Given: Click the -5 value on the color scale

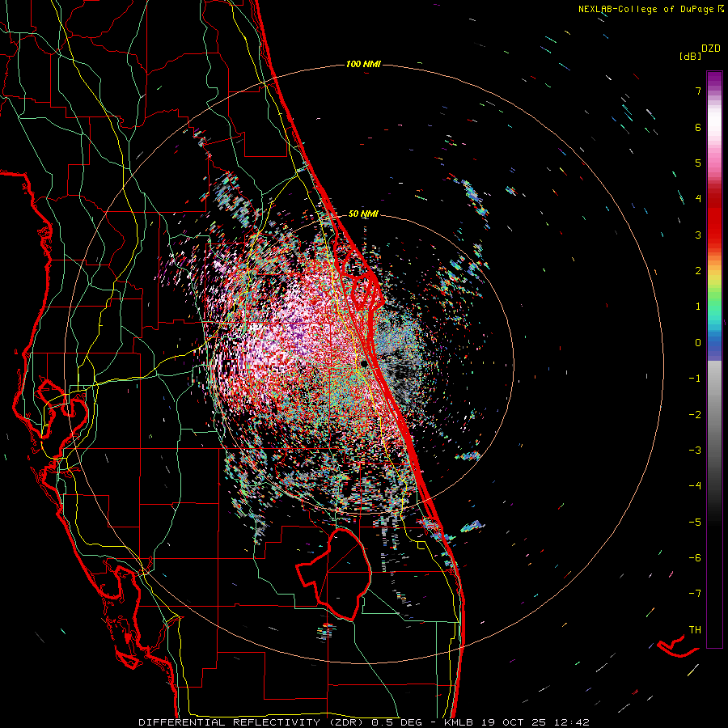Looking at the screenshot, I should (x=695, y=523).
